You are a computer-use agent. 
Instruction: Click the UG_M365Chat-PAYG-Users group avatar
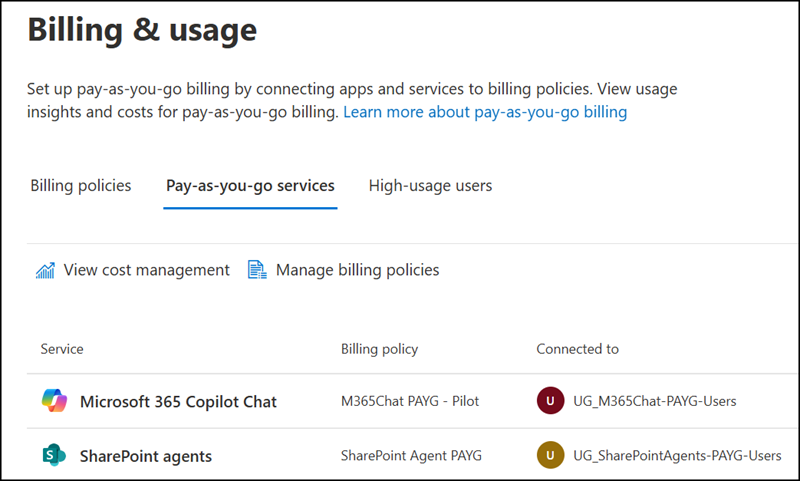click(x=550, y=400)
